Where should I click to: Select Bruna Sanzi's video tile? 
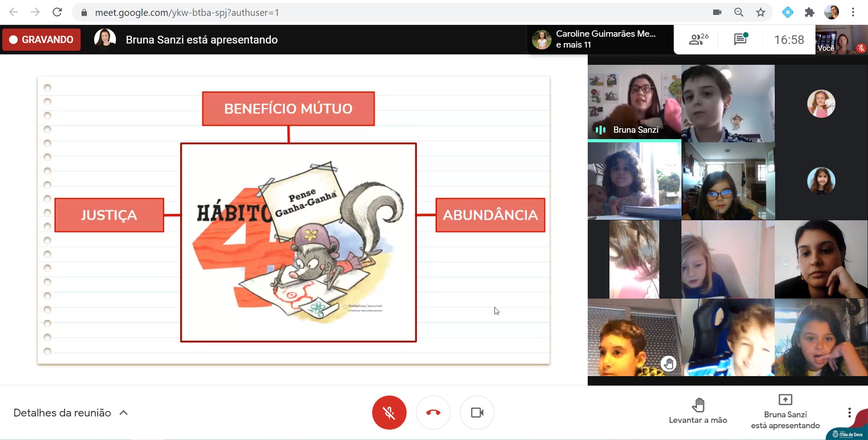pyautogui.click(x=634, y=103)
